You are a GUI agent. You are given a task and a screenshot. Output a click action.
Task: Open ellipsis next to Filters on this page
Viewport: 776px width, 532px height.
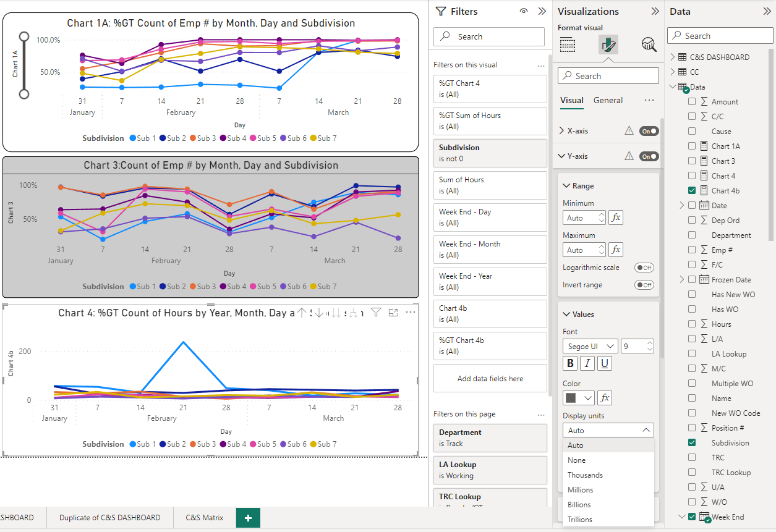point(541,415)
